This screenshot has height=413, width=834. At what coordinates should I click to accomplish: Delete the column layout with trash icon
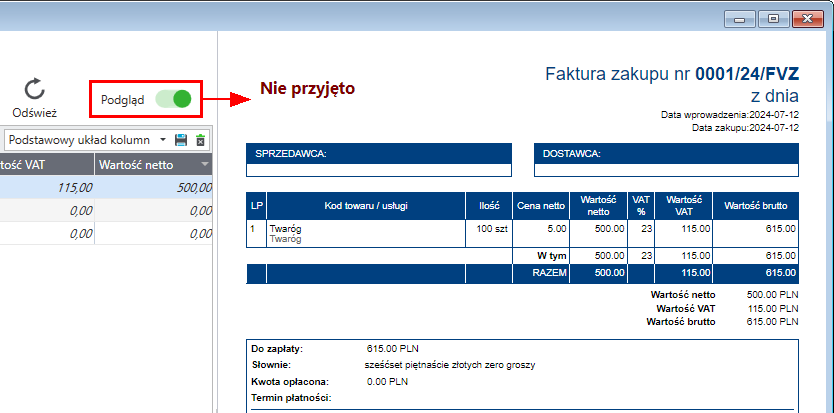tap(200, 140)
